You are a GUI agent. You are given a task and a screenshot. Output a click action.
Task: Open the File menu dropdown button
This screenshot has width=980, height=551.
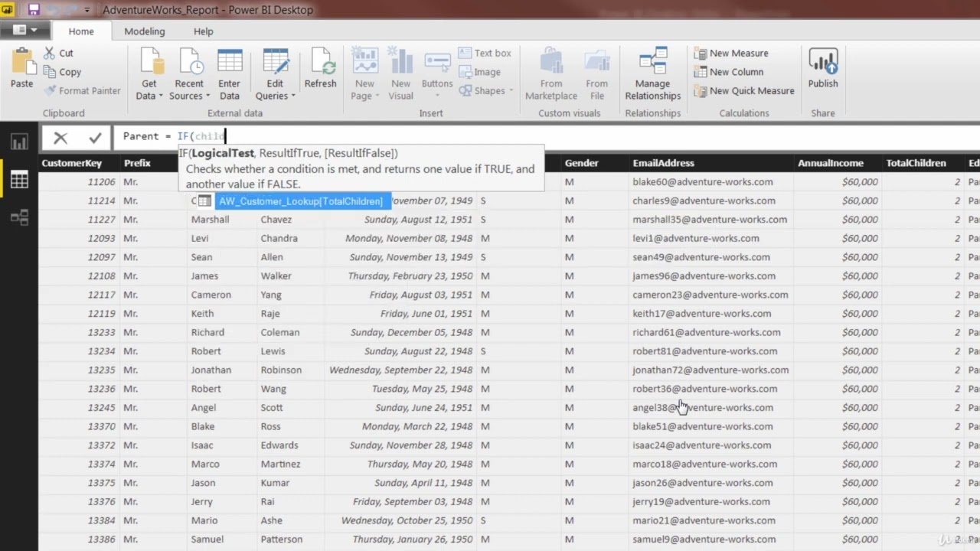[x=25, y=30]
